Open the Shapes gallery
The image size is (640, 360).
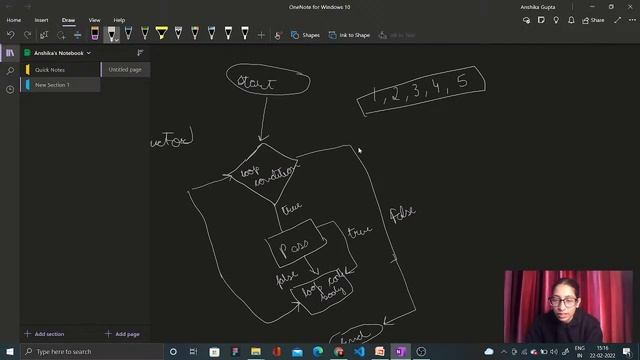point(305,35)
